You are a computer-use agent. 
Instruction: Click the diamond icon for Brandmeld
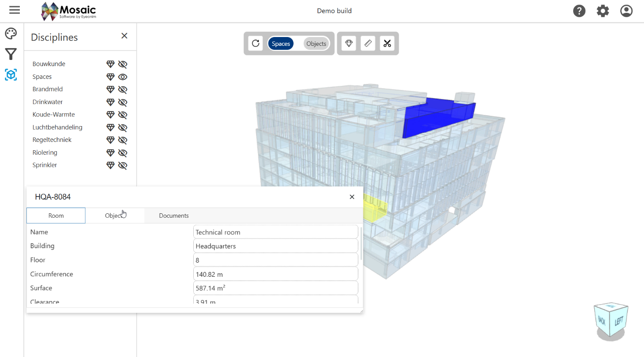[x=110, y=89]
